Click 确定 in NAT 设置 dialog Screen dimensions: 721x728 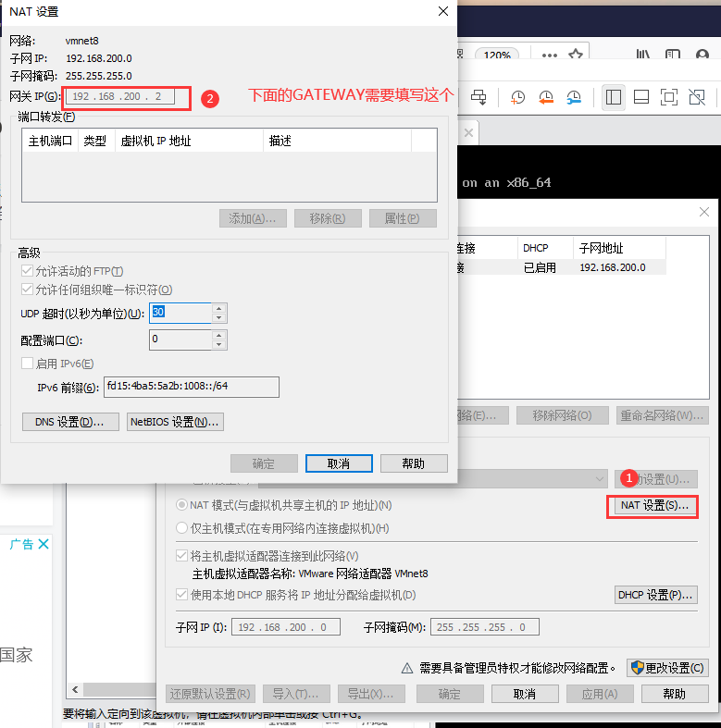click(x=264, y=463)
